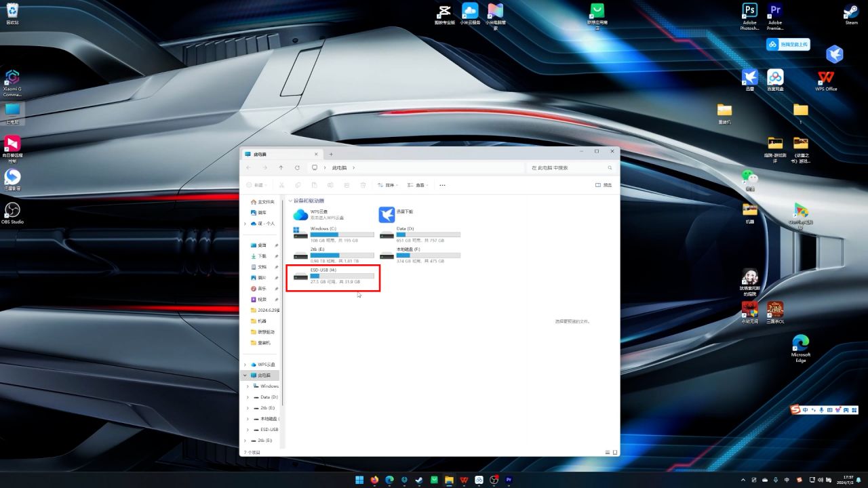Open the Data (D:) drive

point(420,235)
